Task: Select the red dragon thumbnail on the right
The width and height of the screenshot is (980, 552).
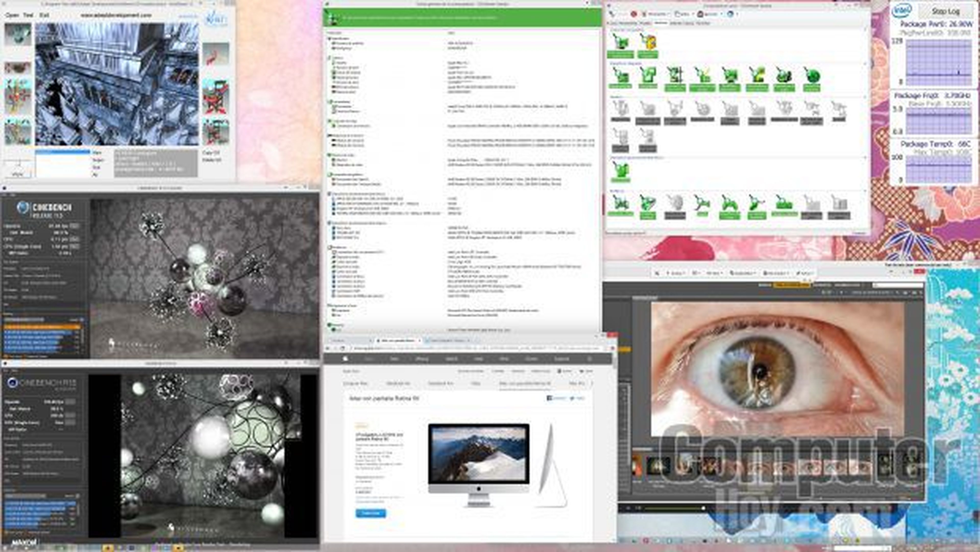Action: [215, 54]
